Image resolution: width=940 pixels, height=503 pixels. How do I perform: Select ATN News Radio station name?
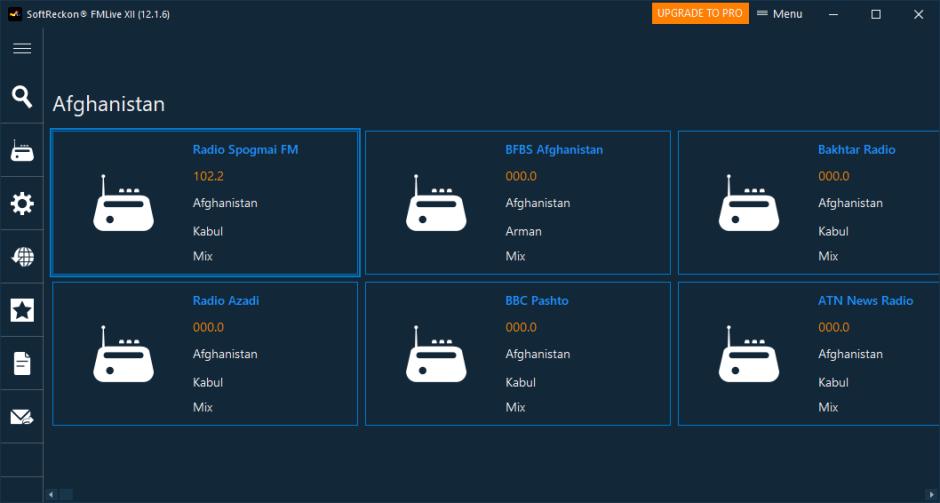[866, 301]
